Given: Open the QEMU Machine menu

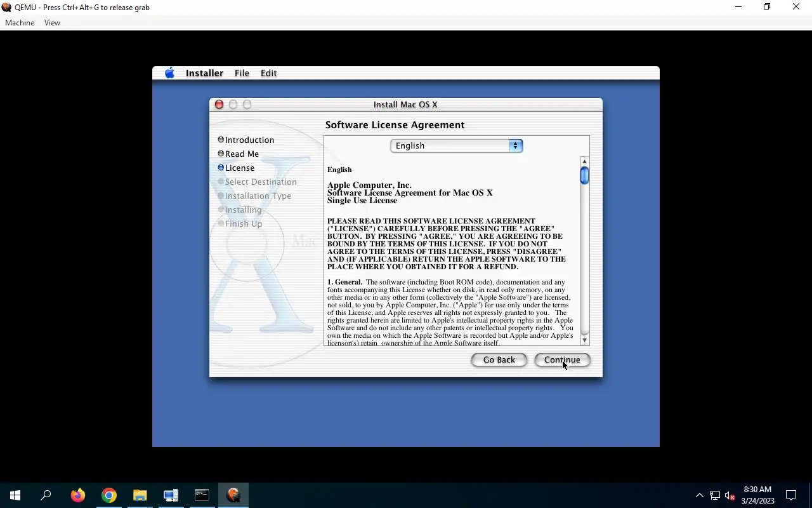Looking at the screenshot, I should [20, 23].
